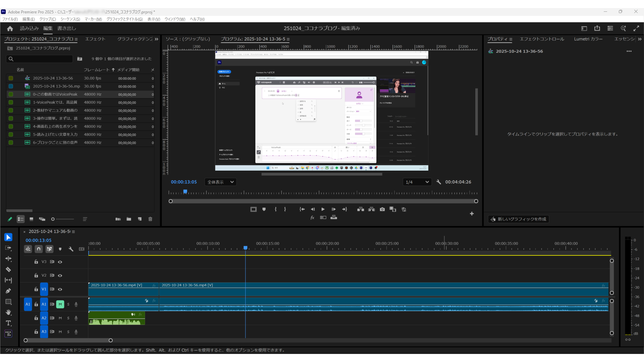The width and height of the screenshot is (644, 362).
Task: Step forward one frame
Action: (x=334, y=209)
